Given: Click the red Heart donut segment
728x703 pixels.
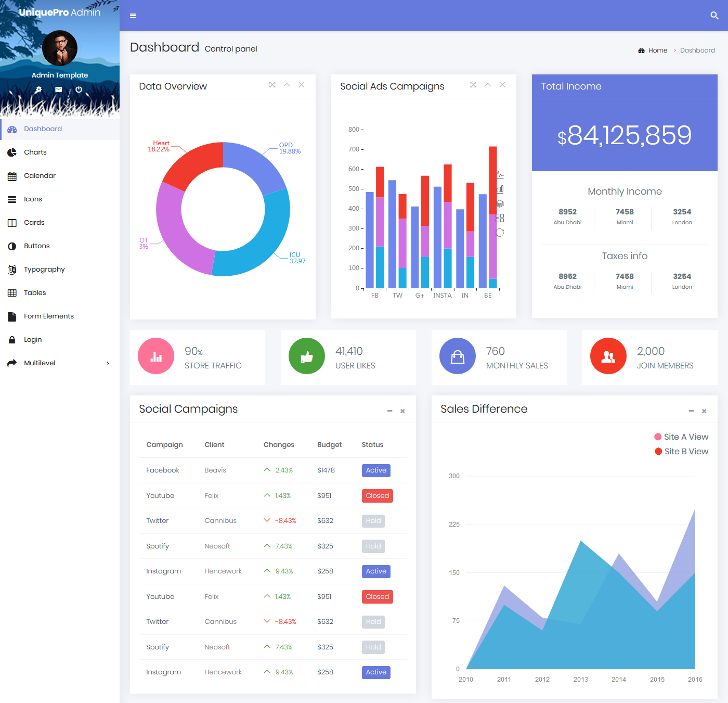Looking at the screenshot, I should [194, 163].
